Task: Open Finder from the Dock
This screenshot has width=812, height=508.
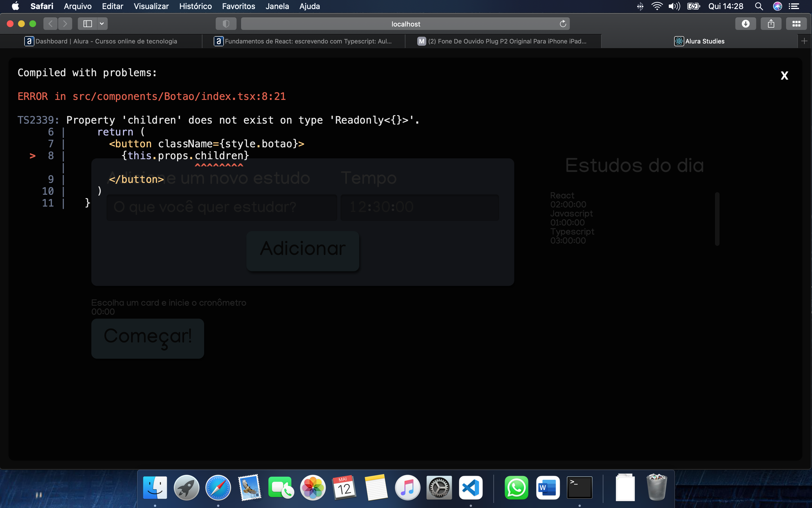Action: pyautogui.click(x=155, y=487)
